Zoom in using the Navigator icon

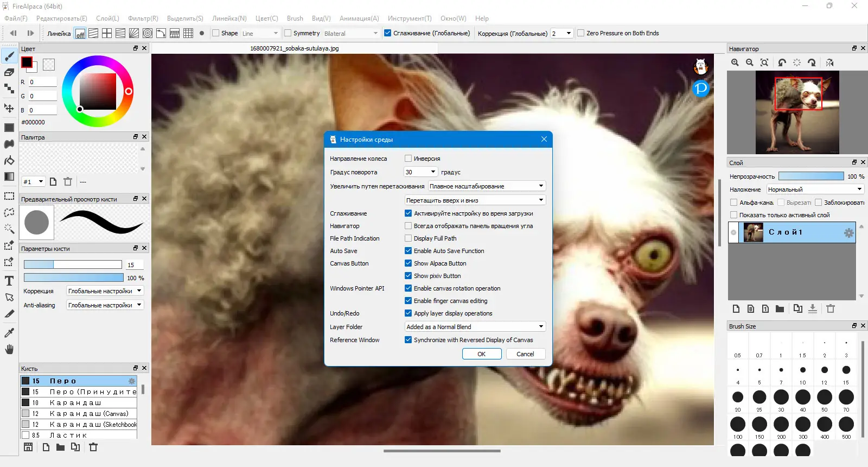point(735,62)
